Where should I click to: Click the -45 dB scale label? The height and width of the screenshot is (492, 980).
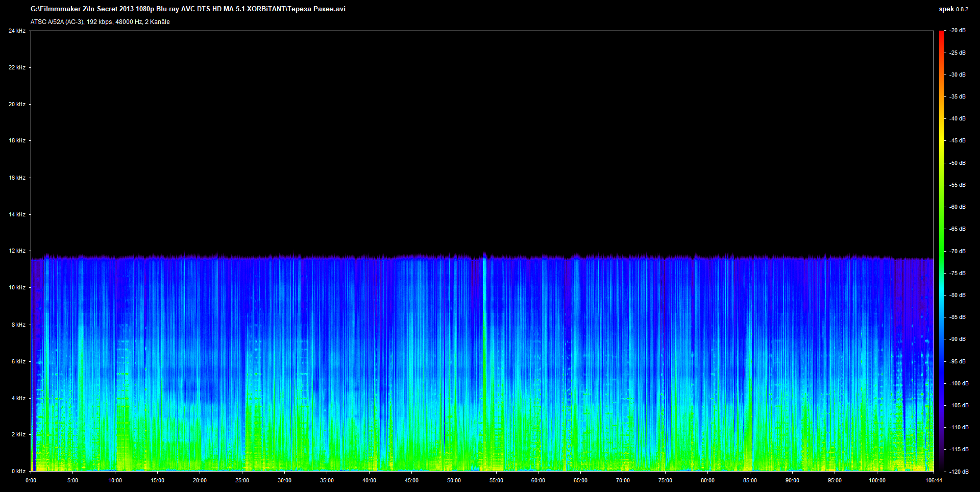pos(958,140)
